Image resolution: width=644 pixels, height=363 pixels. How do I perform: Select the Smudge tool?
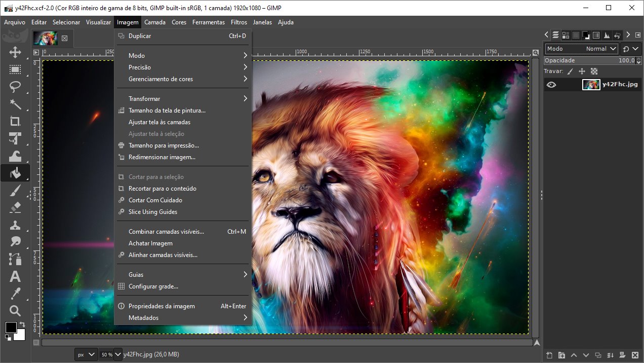(15, 242)
